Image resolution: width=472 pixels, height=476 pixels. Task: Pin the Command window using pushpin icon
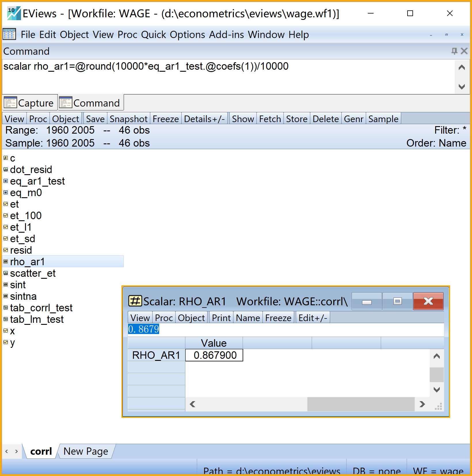coord(454,51)
